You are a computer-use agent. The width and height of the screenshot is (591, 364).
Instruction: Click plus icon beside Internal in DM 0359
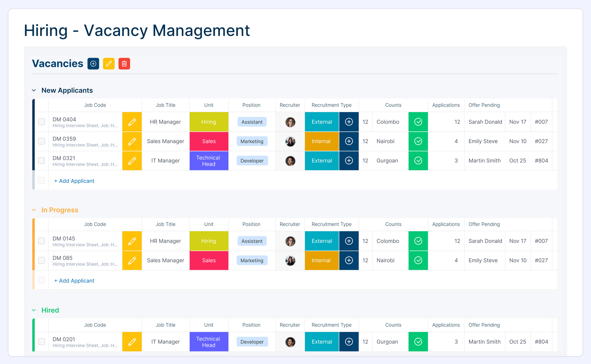pyautogui.click(x=349, y=141)
